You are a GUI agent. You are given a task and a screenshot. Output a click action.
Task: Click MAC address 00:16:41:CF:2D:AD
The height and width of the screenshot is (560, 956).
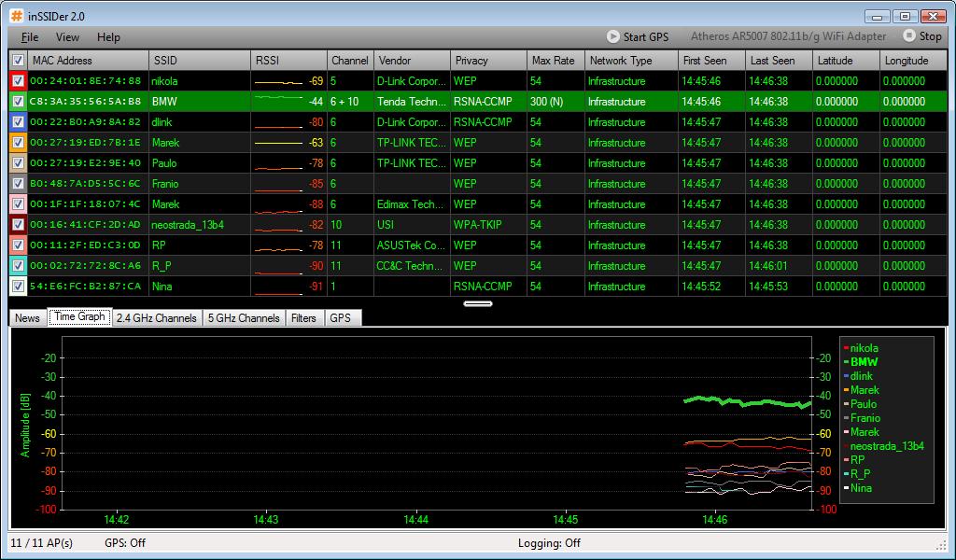click(85, 225)
